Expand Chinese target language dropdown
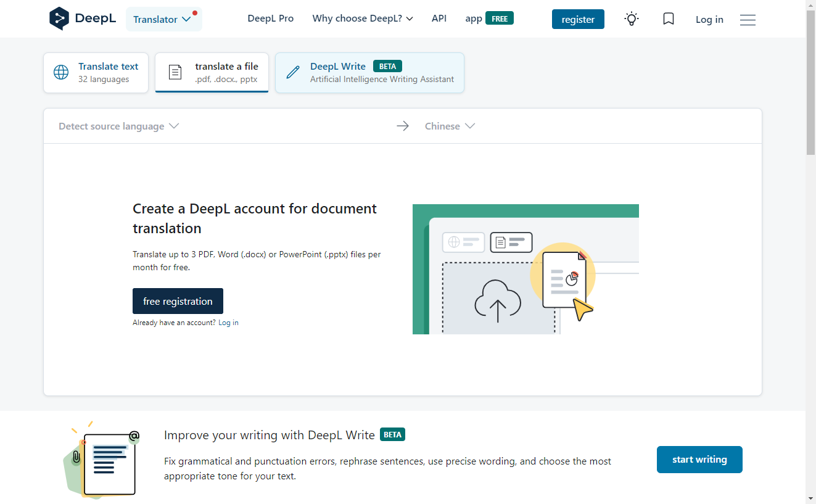Viewport: 816px width, 504px height. 450,126
